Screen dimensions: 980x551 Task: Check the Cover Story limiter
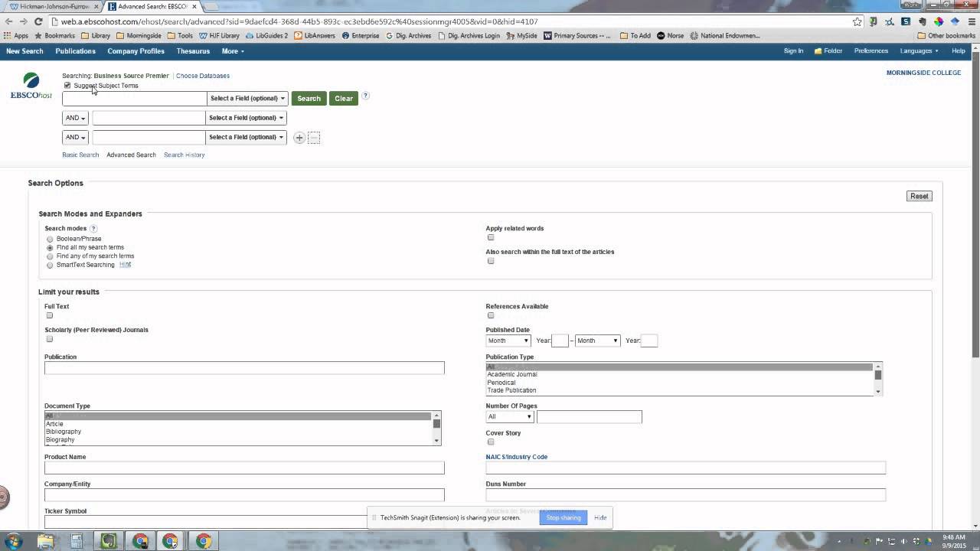(x=491, y=442)
